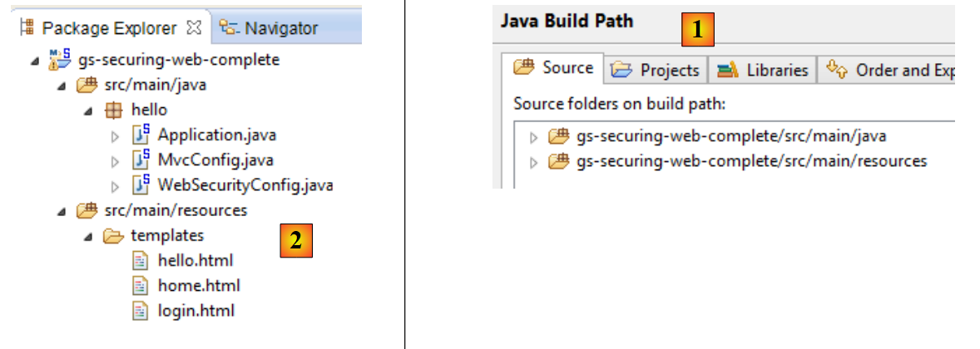Screen dimensions: 980x349
Task: Expand src/main/java entry in build path list
Action: tap(534, 136)
